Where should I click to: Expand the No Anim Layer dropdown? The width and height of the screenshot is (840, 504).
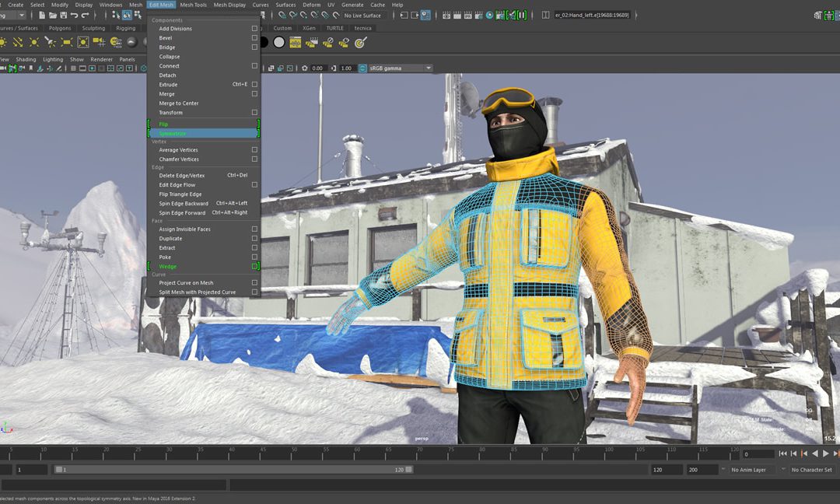click(x=748, y=470)
